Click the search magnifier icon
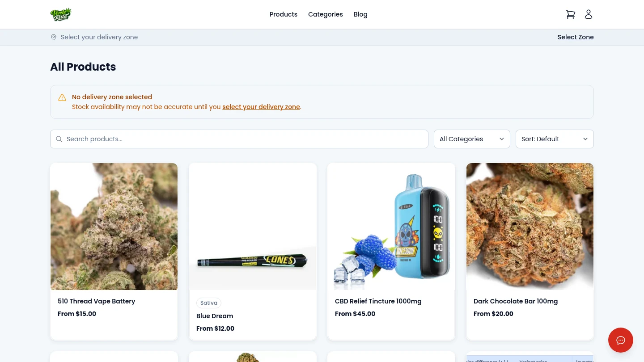Image resolution: width=644 pixels, height=362 pixels. 59,139
